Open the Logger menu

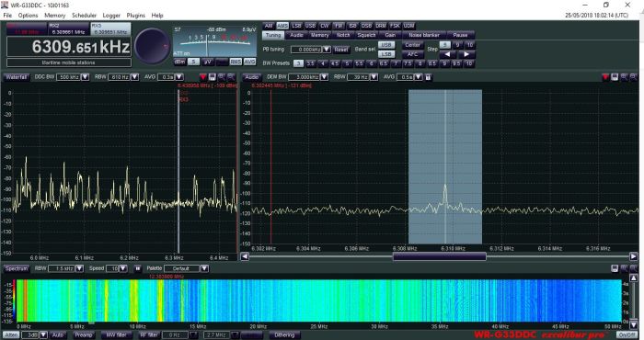[x=111, y=16]
